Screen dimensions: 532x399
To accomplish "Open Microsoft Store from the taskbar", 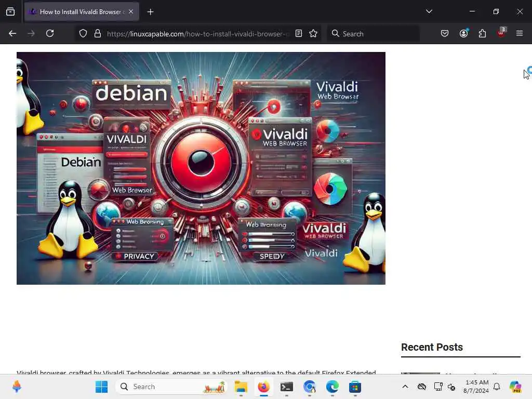I will pos(355,387).
